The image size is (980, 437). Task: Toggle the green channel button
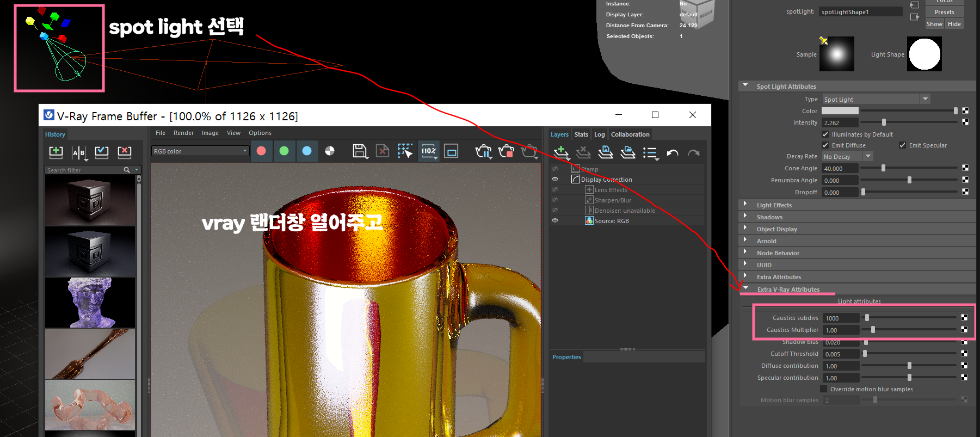pos(284,151)
